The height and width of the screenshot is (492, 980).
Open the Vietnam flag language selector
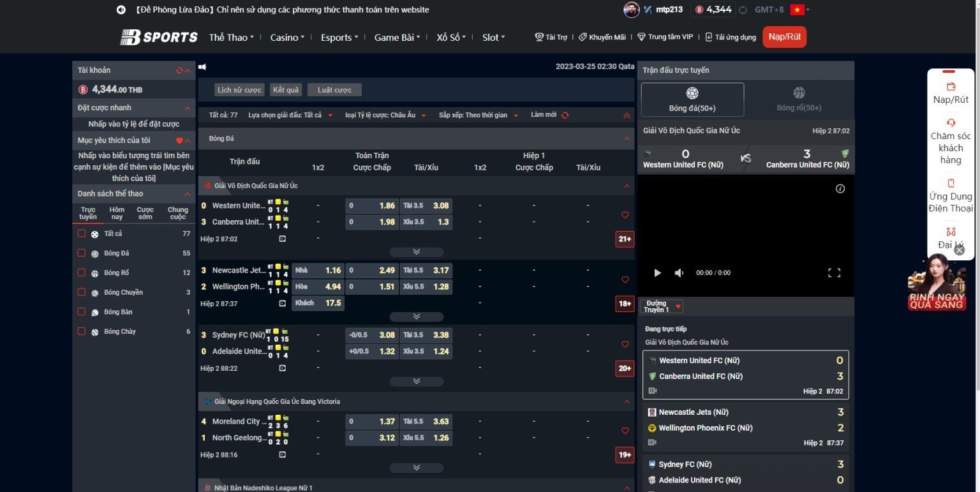pyautogui.click(x=799, y=10)
